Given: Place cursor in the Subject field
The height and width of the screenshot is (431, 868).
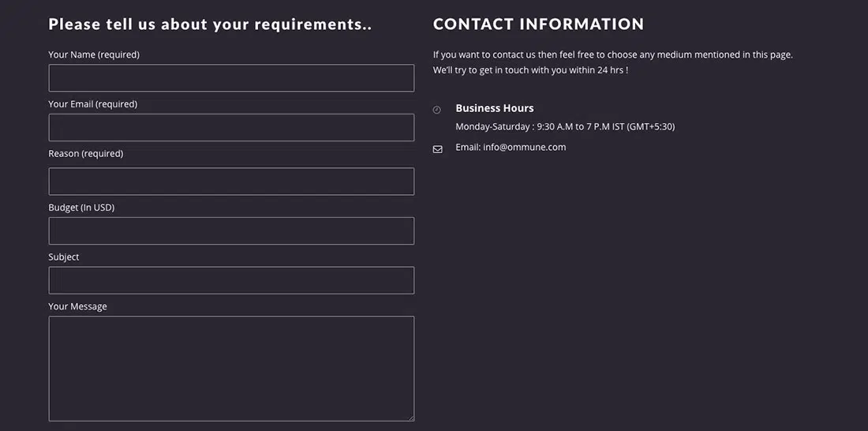Looking at the screenshot, I should [x=231, y=280].
